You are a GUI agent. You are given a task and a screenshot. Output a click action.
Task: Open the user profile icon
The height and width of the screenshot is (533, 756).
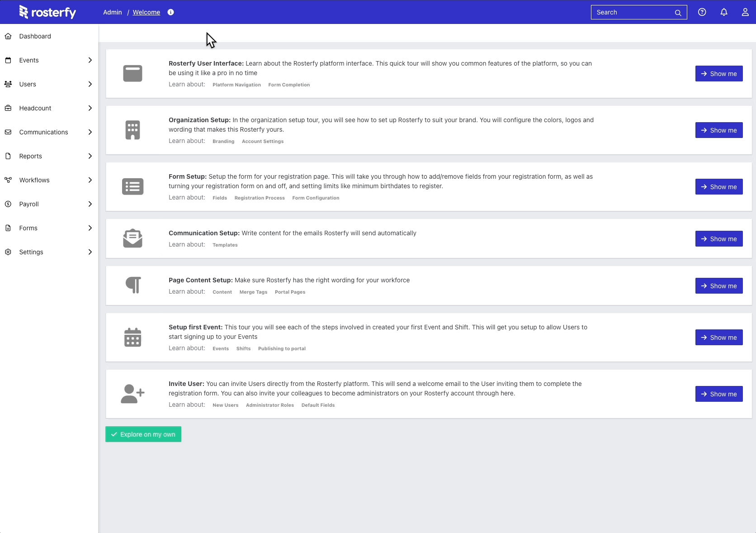pyautogui.click(x=745, y=12)
